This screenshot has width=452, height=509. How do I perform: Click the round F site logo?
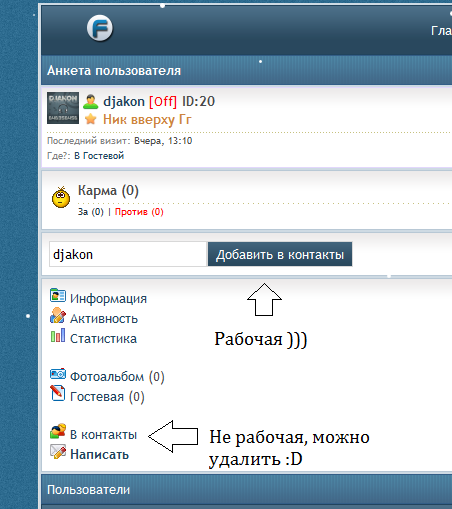click(100, 28)
